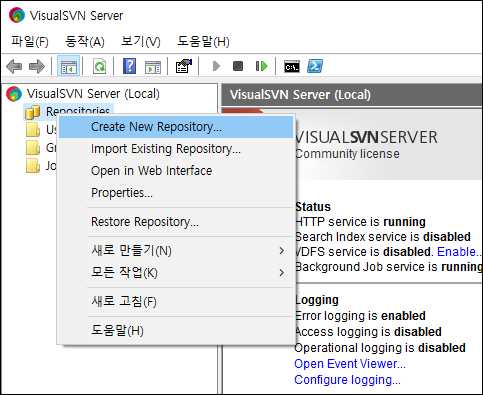Image resolution: width=483 pixels, height=395 pixels.
Task: Click 'Search Index service is disabled' text
Action: [x=383, y=237]
